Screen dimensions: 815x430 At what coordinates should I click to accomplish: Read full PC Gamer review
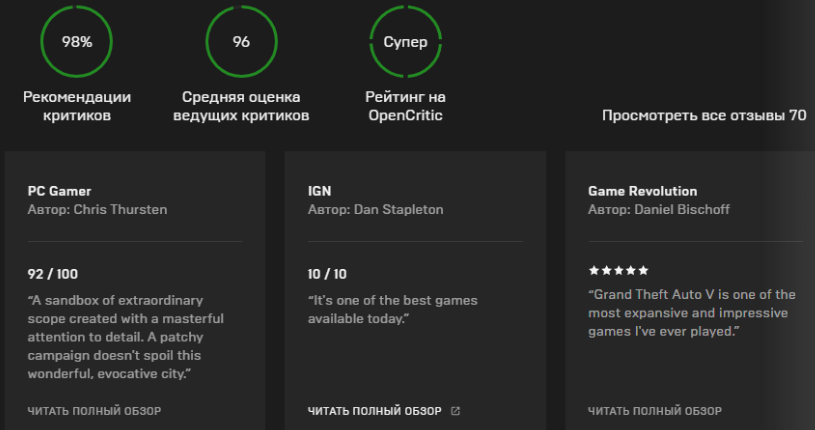tap(94, 411)
